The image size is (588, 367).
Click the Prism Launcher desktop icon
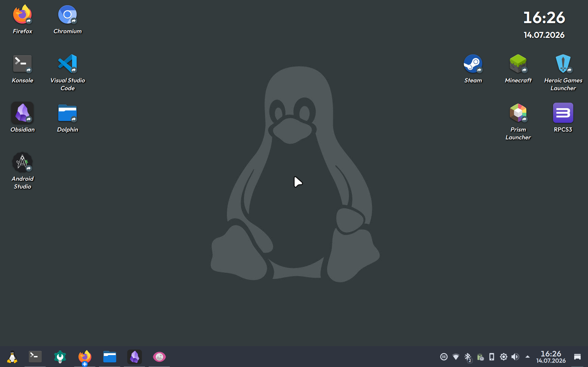518,122
